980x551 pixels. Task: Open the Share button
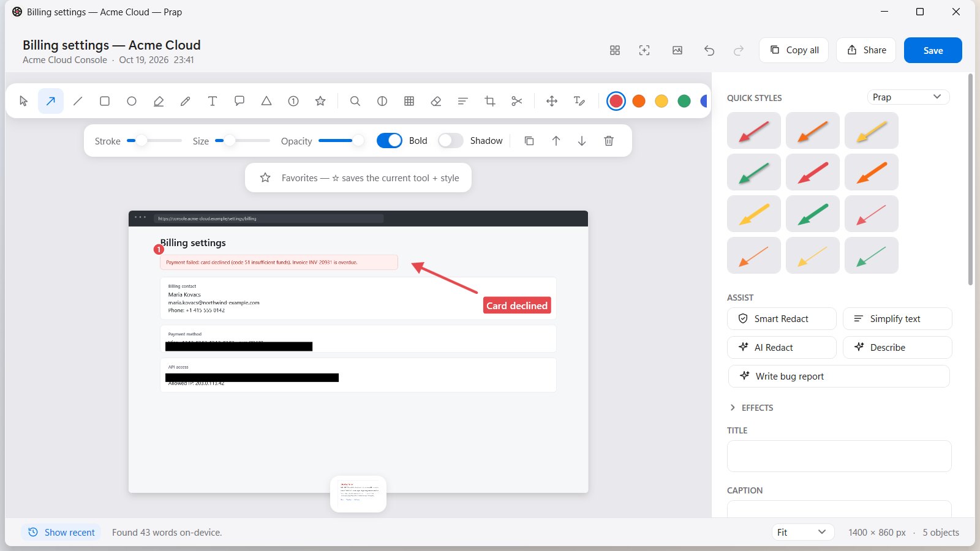click(x=866, y=50)
